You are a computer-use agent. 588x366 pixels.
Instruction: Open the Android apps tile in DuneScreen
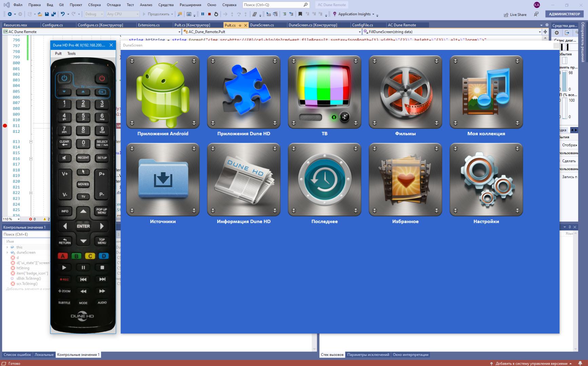point(163,92)
